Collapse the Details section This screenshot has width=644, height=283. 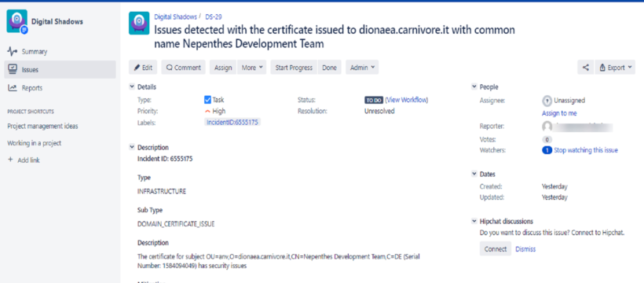pos(132,86)
